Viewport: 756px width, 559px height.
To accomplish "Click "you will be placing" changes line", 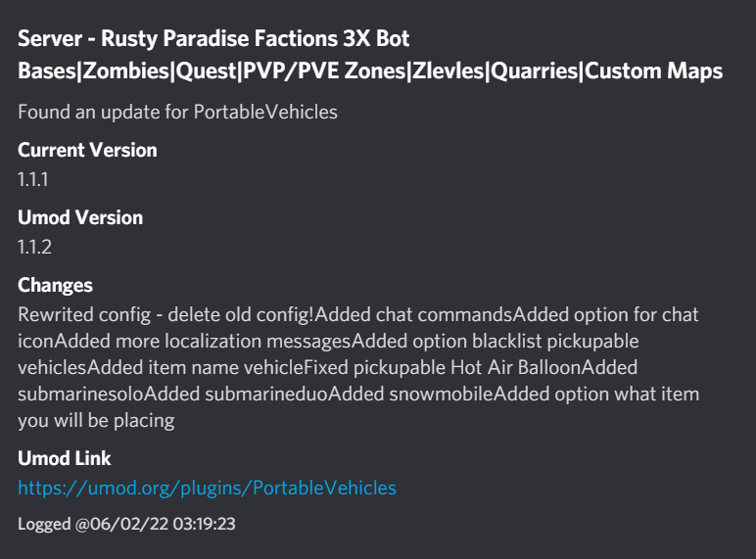I will pos(96,421).
